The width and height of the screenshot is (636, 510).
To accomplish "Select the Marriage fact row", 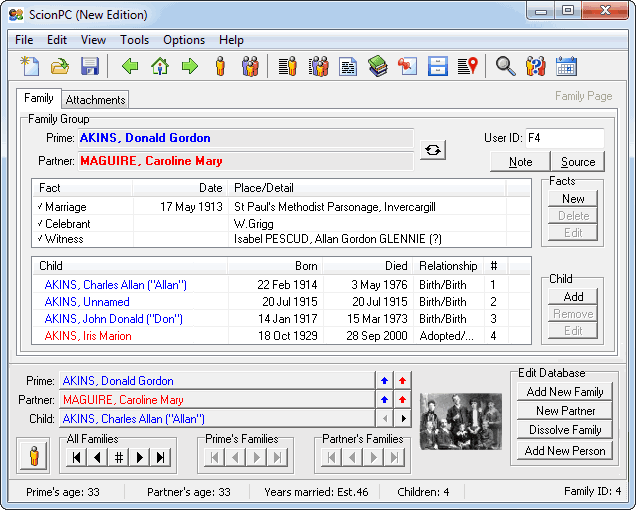I will tap(281, 207).
